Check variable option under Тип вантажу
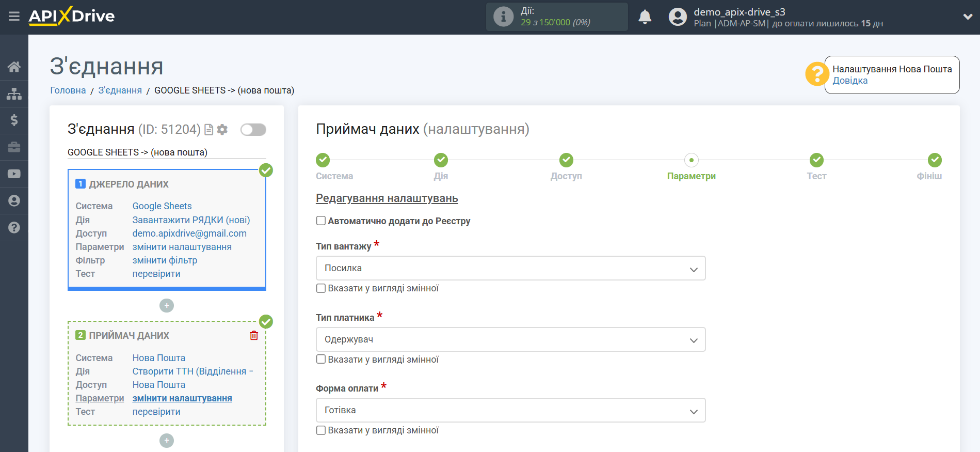The image size is (980, 452). 321,288
